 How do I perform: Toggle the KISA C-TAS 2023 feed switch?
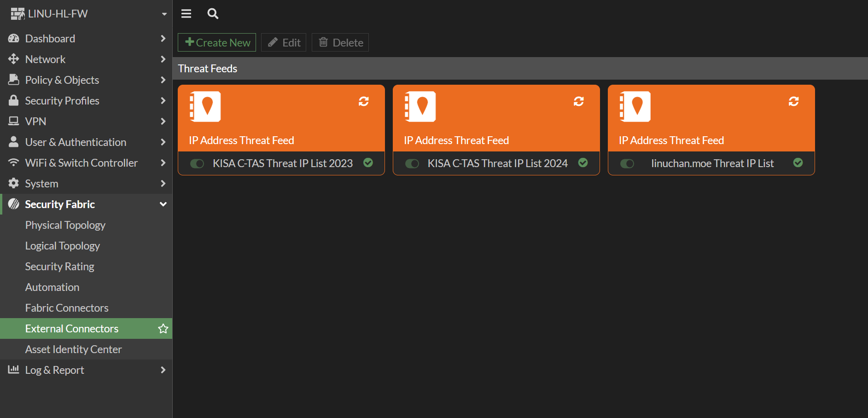pos(197,163)
